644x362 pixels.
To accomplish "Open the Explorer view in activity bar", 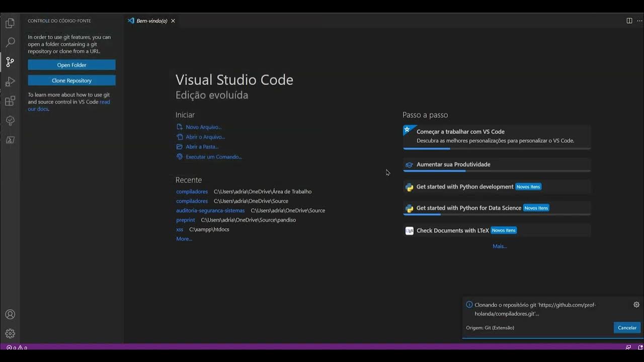I will tap(10, 23).
